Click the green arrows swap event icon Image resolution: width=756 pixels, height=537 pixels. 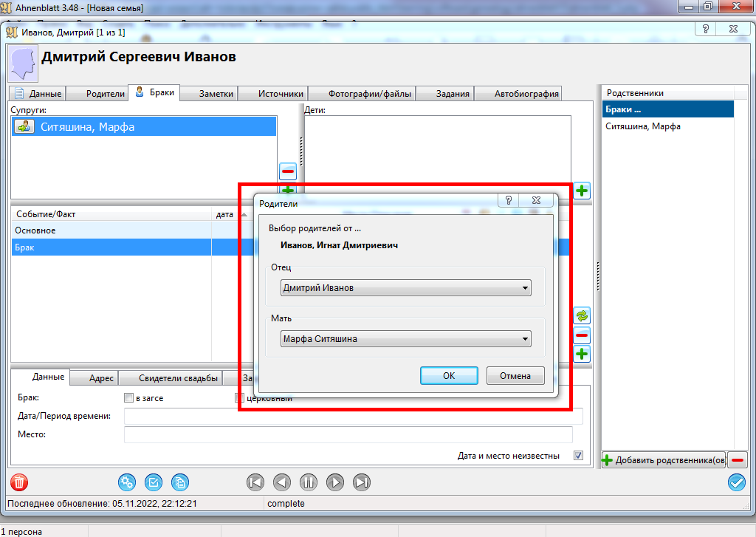582,316
